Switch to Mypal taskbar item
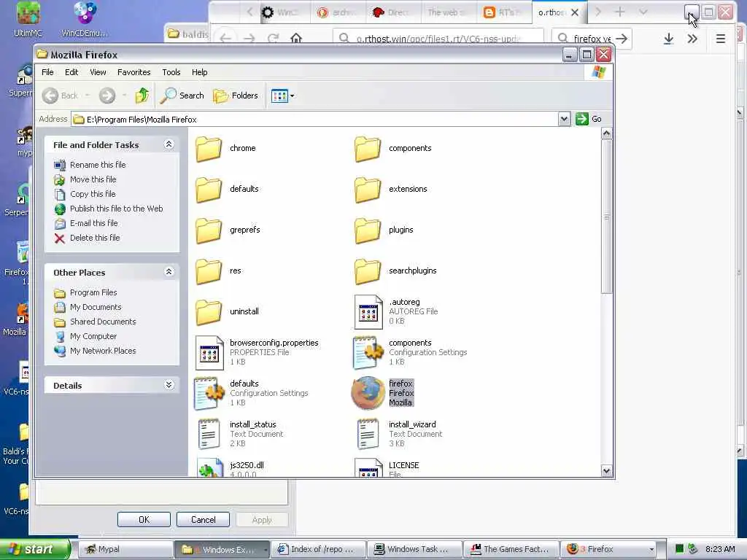The image size is (747, 560). tap(125, 550)
